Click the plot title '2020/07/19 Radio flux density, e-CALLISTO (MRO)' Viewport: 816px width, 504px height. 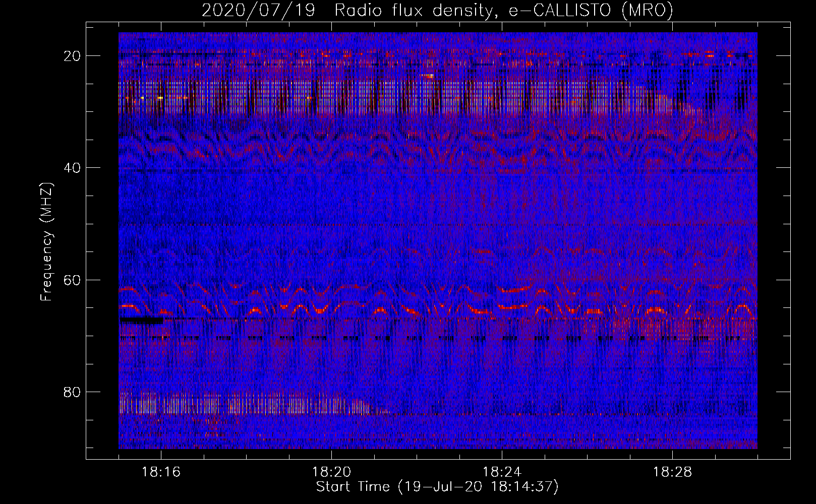click(x=437, y=11)
